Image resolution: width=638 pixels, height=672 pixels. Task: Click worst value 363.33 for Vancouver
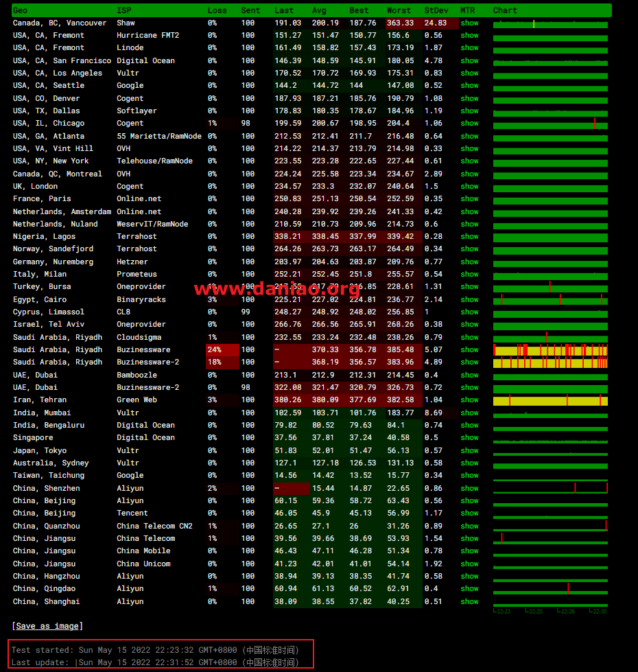pyautogui.click(x=401, y=23)
